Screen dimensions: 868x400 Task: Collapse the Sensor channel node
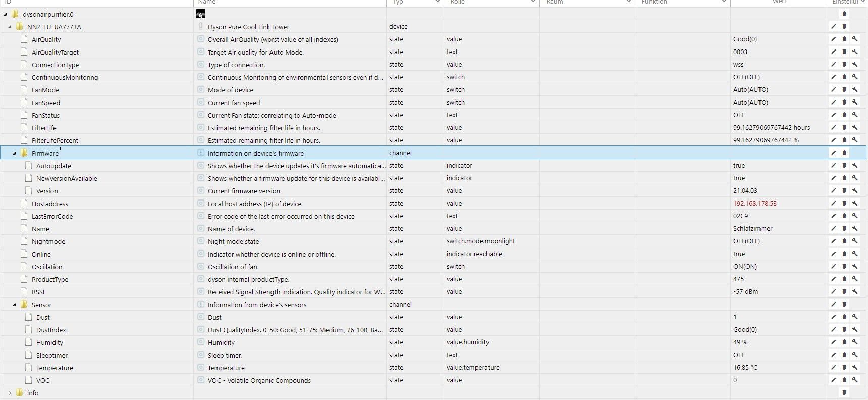[x=14, y=305]
